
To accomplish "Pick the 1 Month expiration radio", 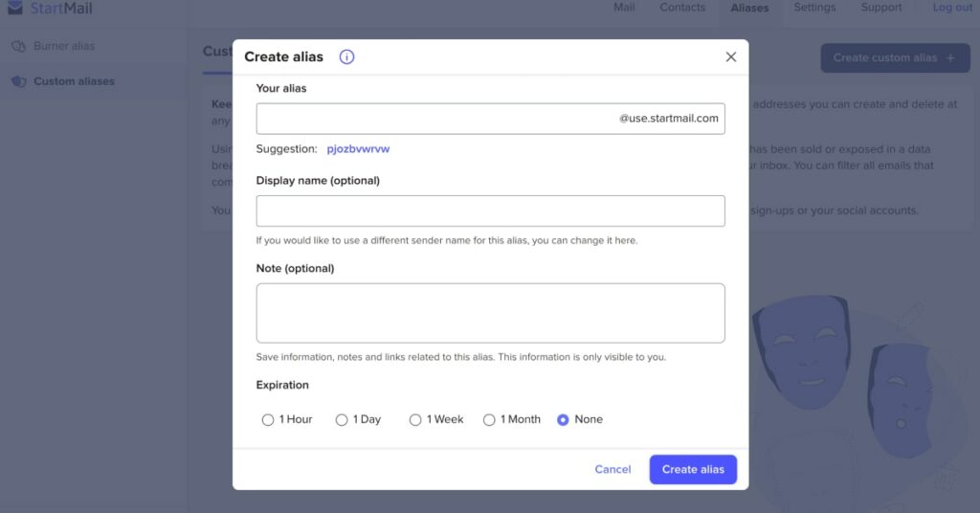I will click(x=489, y=419).
